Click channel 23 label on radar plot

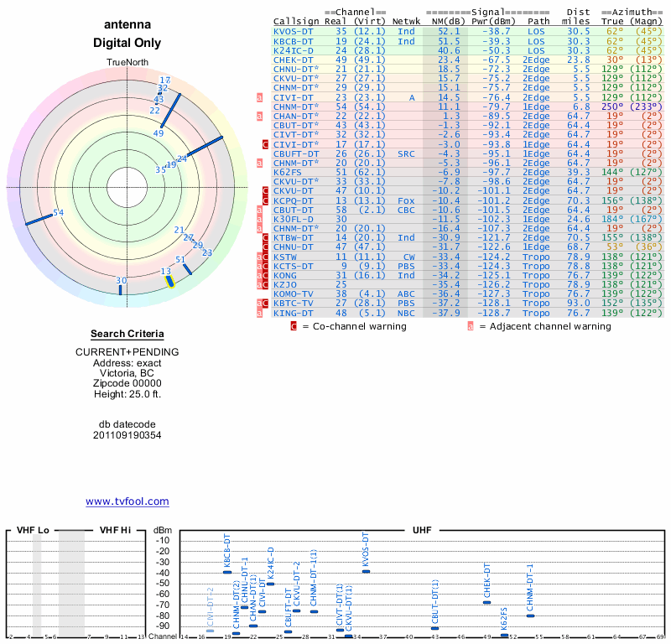207,252
